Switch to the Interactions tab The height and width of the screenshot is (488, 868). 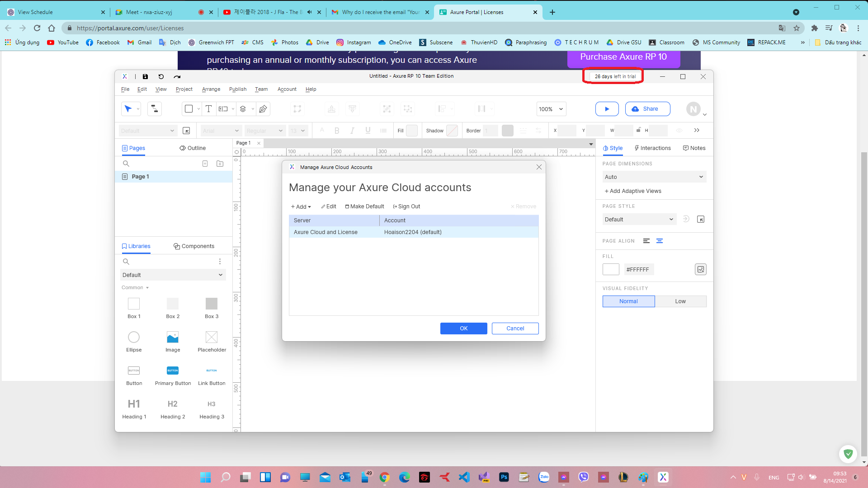pos(652,148)
